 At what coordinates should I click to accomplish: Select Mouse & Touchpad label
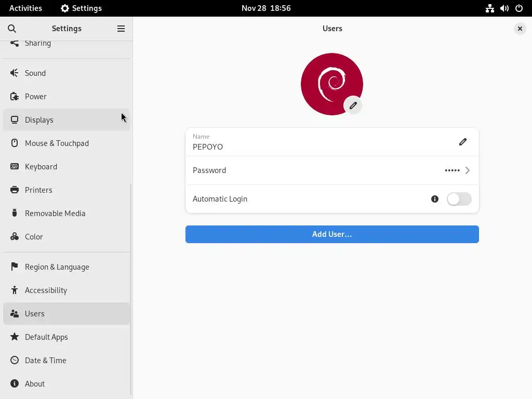[57, 143]
